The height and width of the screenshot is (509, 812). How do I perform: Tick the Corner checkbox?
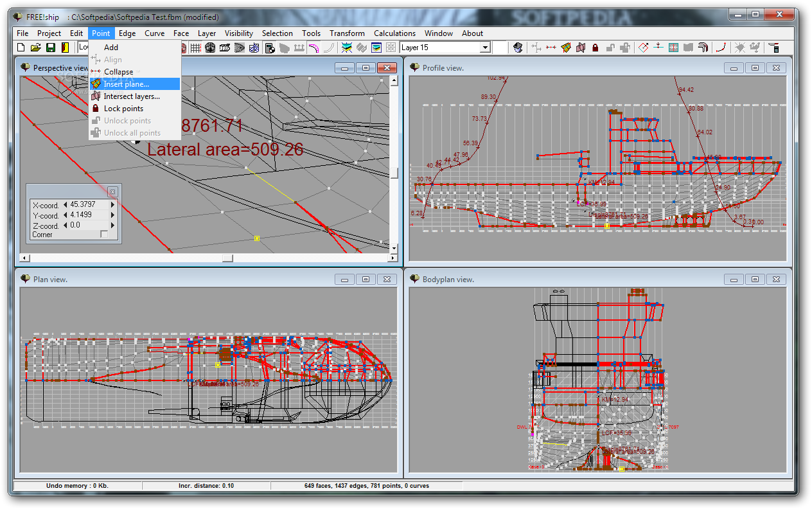point(104,235)
